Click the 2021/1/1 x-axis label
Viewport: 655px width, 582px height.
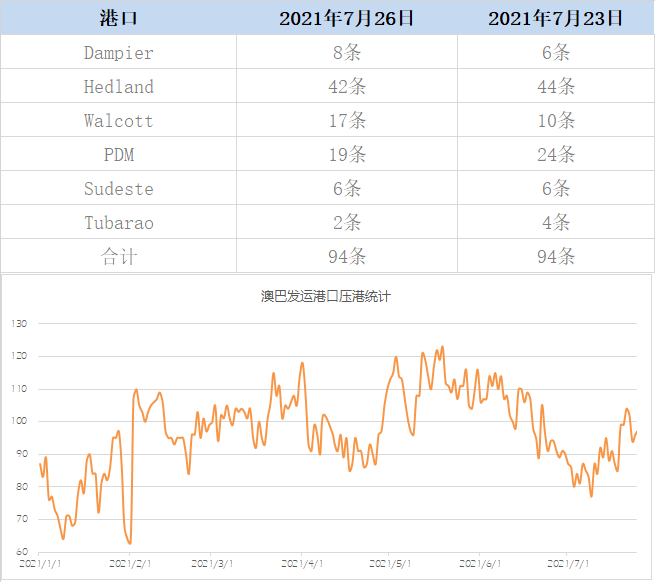[40, 564]
